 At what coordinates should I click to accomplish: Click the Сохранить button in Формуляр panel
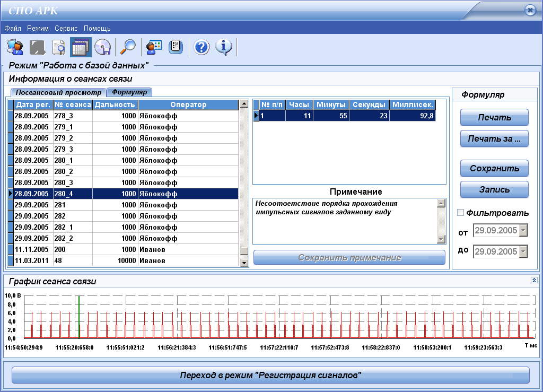click(494, 169)
